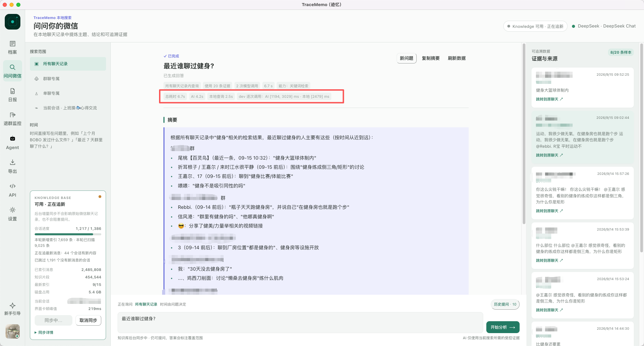This screenshot has height=346, width=644.
Task: Click the 取消同步 button
Action: point(88,320)
